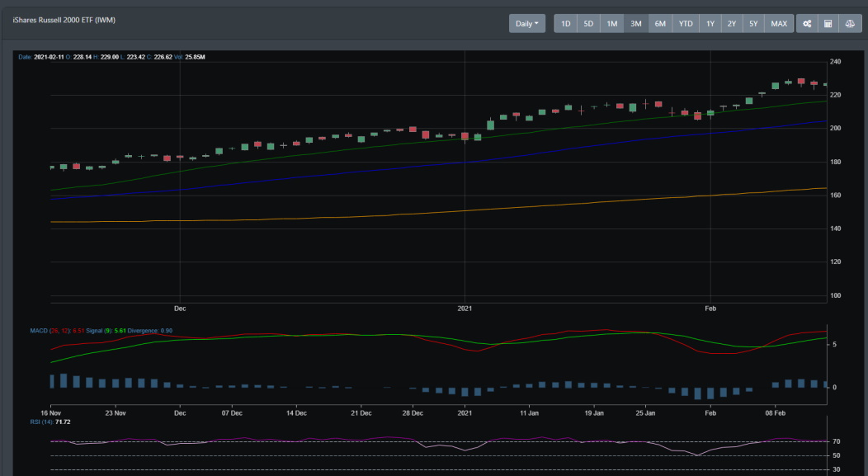The width and height of the screenshot is (868, 476).
Task: Expand the Daily interval dropdown
Action: pyautogui.click(x=527, y=24)
